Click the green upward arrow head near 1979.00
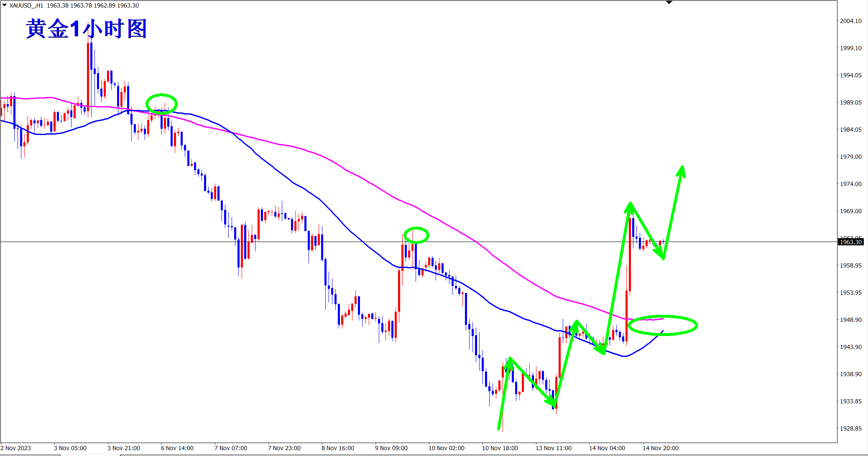The width and height of the screenshot is (868, 456). pyautogui.click(x=681, y=170)
